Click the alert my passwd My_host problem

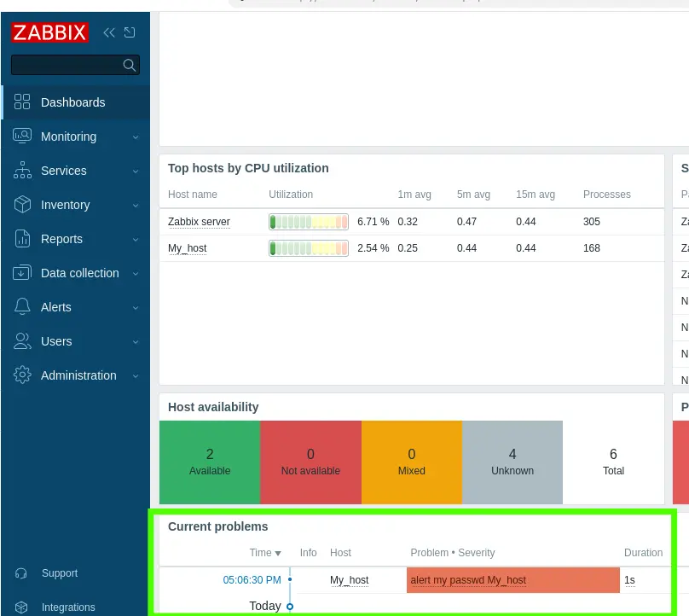coord(468,580)
